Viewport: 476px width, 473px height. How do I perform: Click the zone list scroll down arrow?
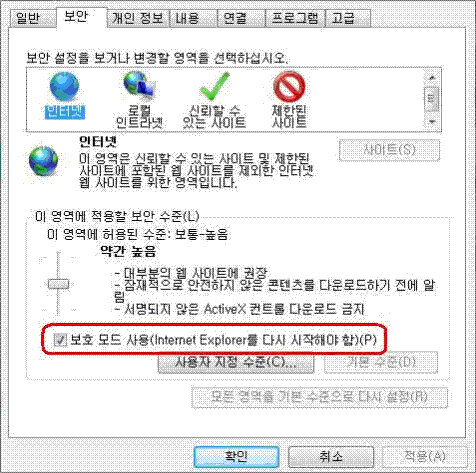tap(432, 122)
